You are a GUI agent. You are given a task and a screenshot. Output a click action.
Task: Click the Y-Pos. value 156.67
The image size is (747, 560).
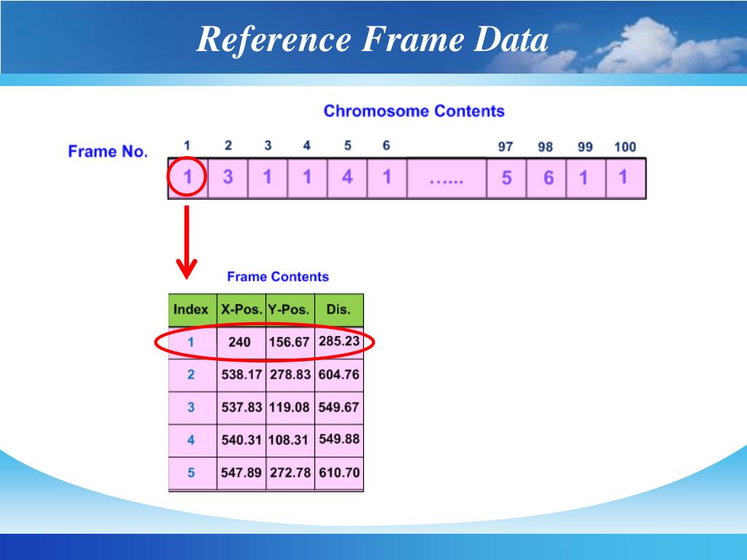click(x=289, y=342)
